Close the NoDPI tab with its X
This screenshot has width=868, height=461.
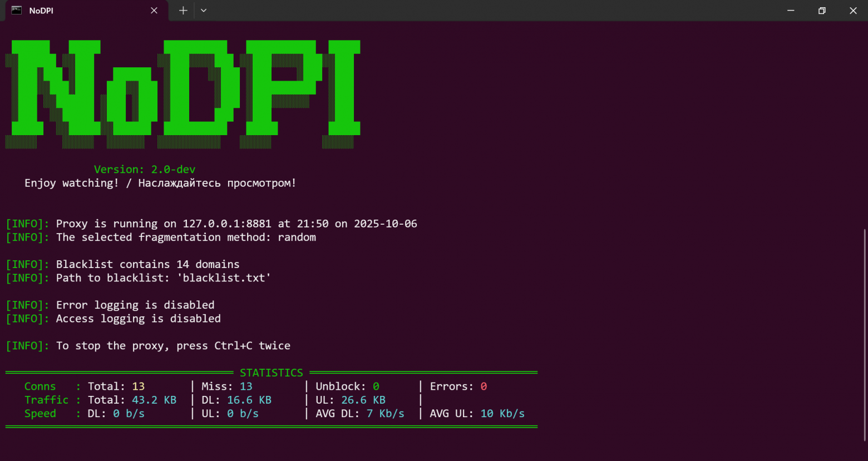coord(154,10)
